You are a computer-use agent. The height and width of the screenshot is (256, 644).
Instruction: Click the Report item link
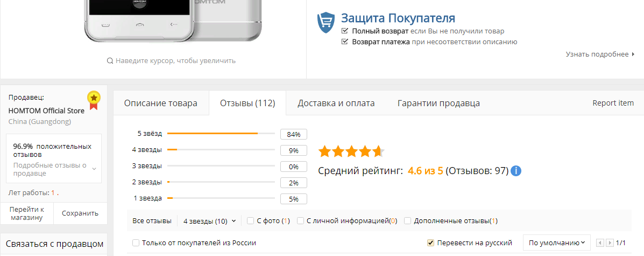coord(613,103)
